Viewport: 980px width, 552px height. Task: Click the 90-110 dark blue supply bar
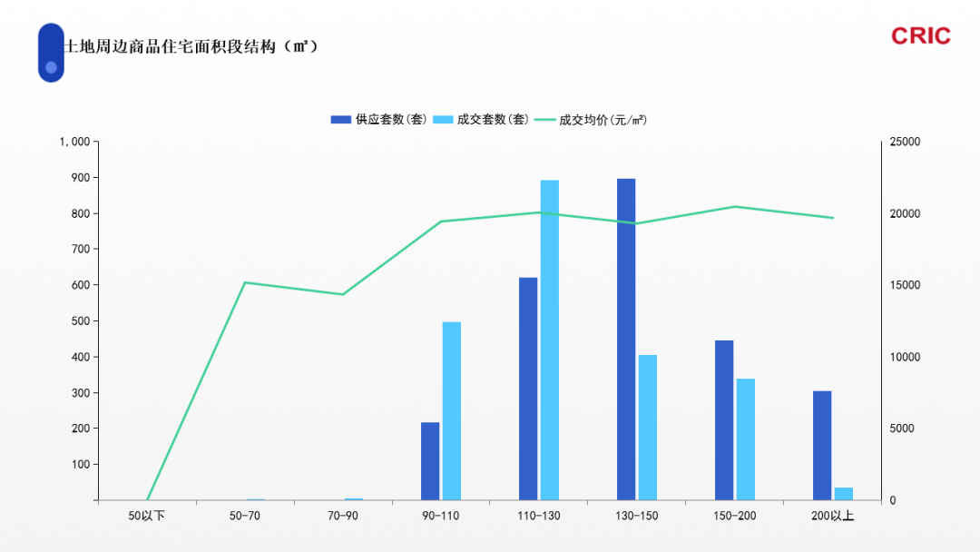430,461
